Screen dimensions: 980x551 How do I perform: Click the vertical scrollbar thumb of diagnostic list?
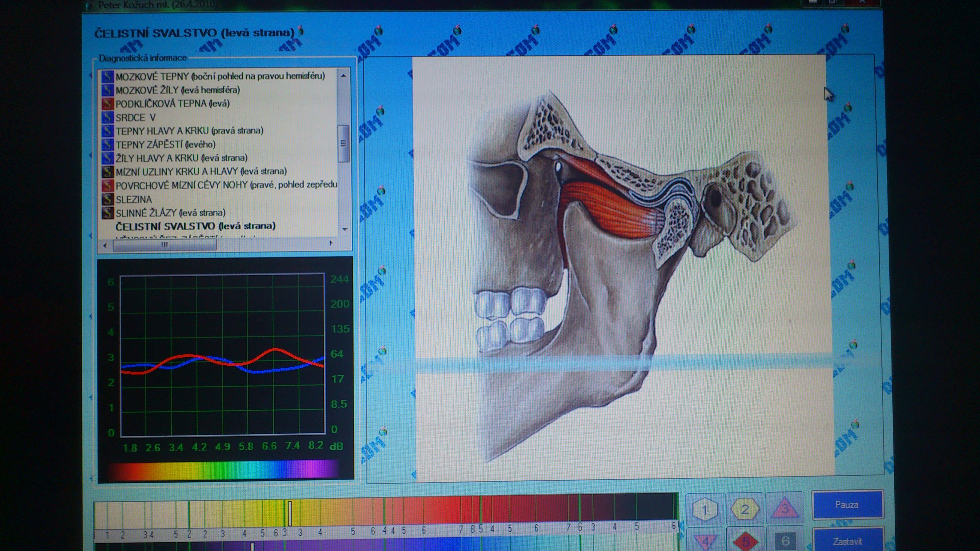point(343,143)
